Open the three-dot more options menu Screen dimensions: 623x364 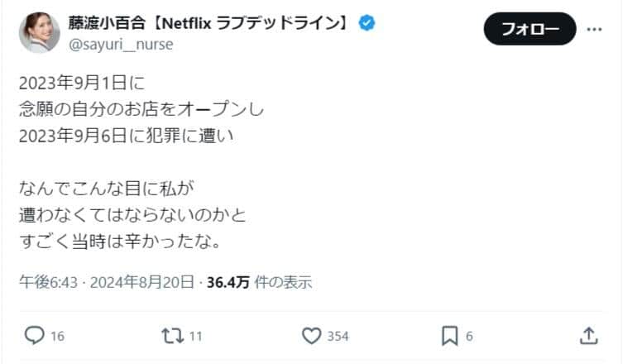[x=595, y=29]
